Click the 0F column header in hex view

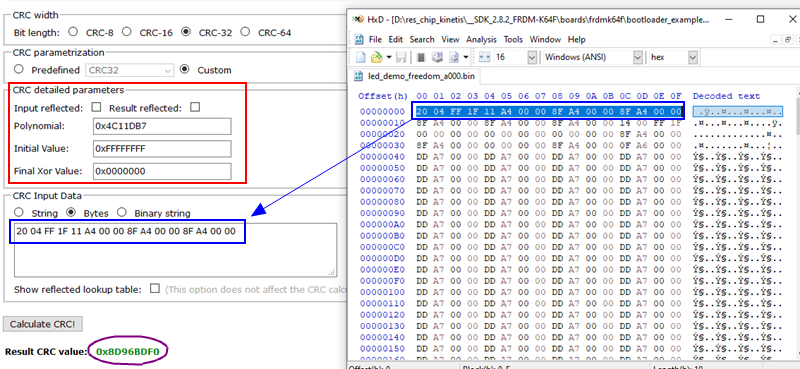[676, 96]
